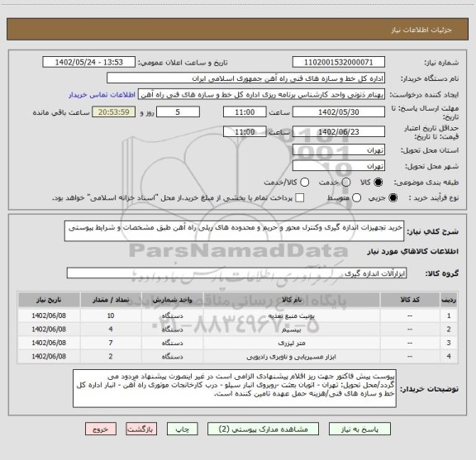Click the کد کالا column header
Screen dimensions: 476x460
coord(410,300)
